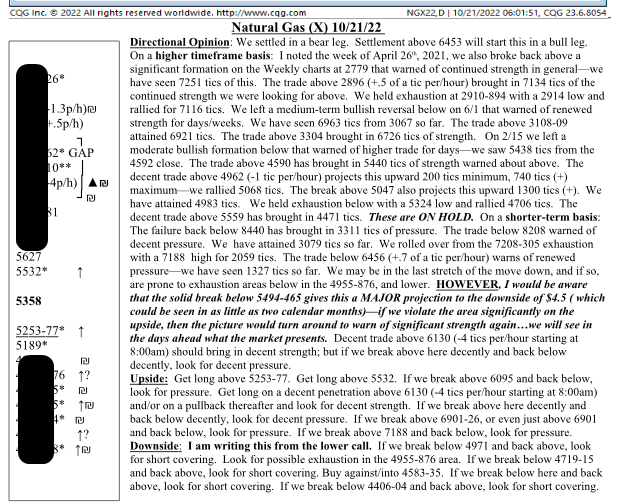
Task: Select the Directional Opinion heading
Action: point(180,42)
